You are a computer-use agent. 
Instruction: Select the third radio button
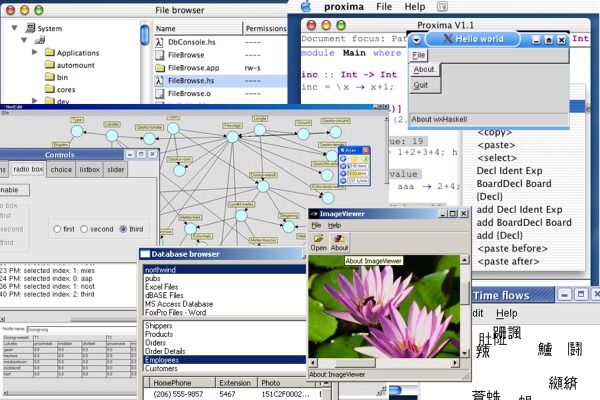[x=123, y=229]
